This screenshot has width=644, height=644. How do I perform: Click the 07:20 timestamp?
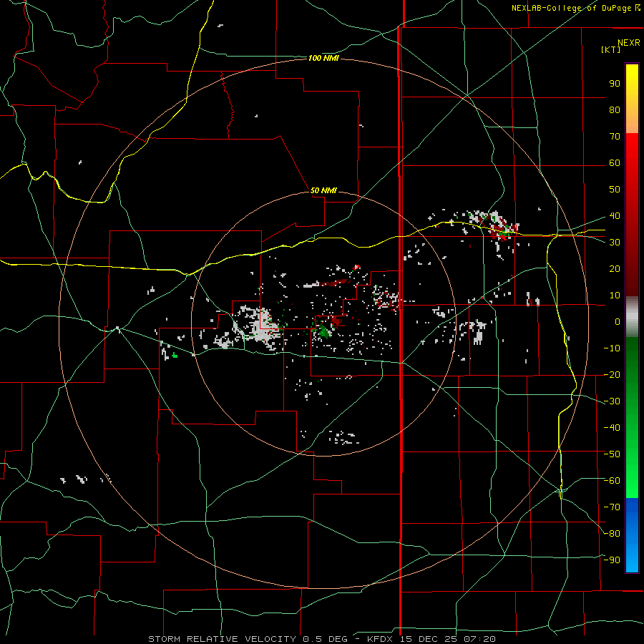pyautogui.click(x=479, y=639)
